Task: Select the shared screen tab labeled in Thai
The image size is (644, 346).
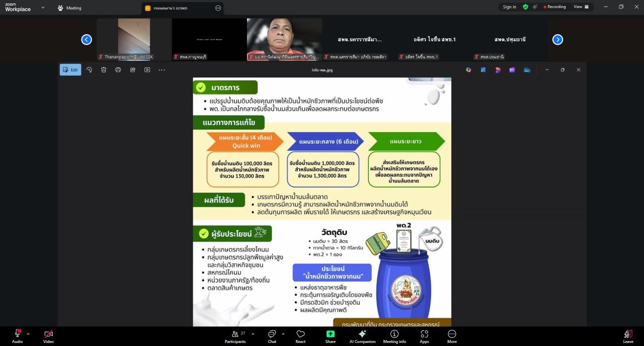Action: tap(171, 8)
